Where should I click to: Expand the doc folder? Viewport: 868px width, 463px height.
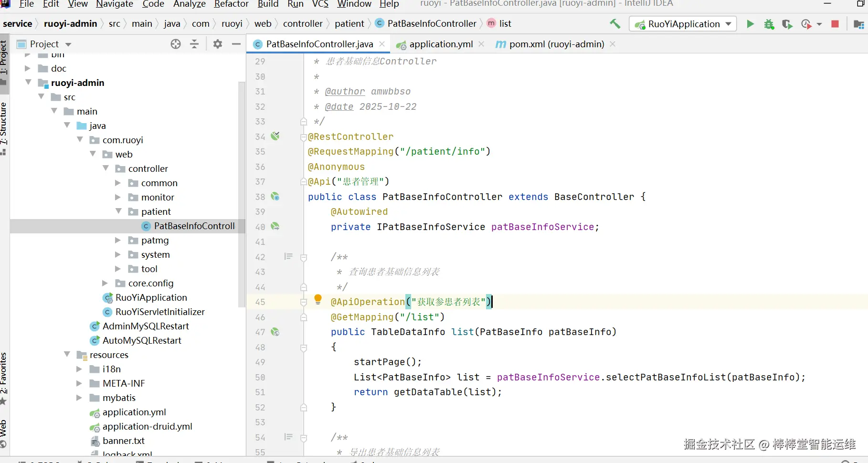[28, 68]
